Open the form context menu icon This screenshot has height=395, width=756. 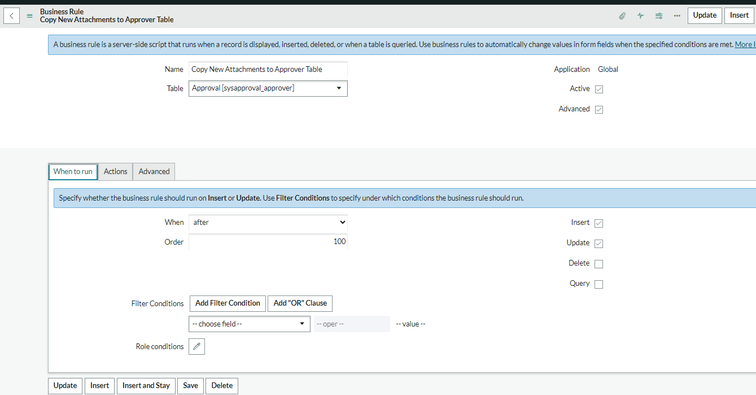pos(29,16)
